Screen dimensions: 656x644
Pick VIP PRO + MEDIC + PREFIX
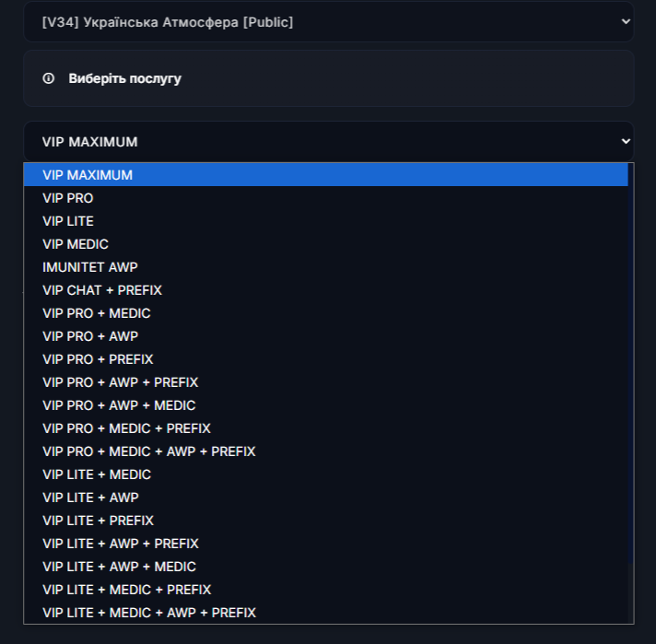[x=126, y=428]
